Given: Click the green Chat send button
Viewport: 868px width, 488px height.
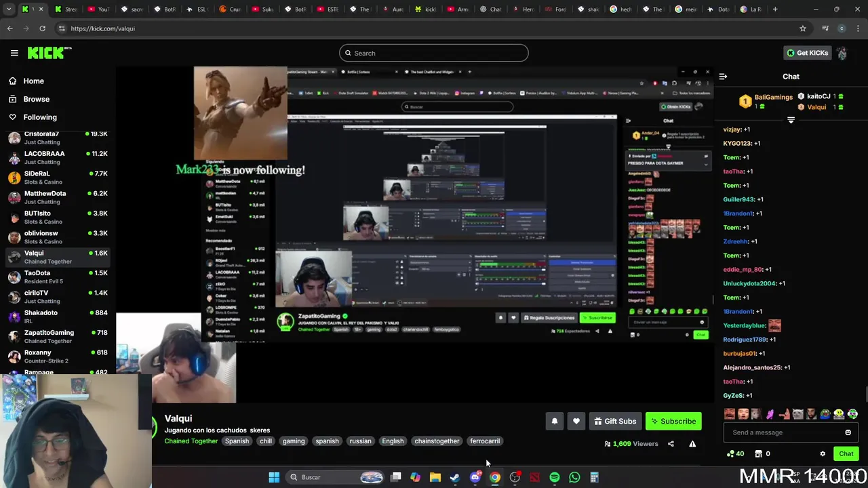Looking at the screenshot, I should click(846, 453).
